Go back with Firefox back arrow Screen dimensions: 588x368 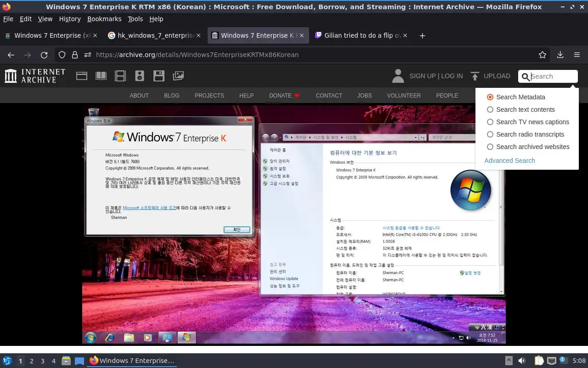pyautogui.click(x=11, y=55)
